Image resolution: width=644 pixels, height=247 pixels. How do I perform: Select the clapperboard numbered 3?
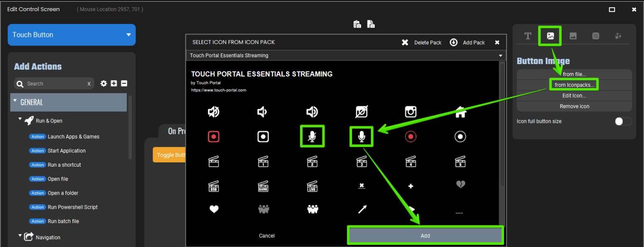[361, 162]
